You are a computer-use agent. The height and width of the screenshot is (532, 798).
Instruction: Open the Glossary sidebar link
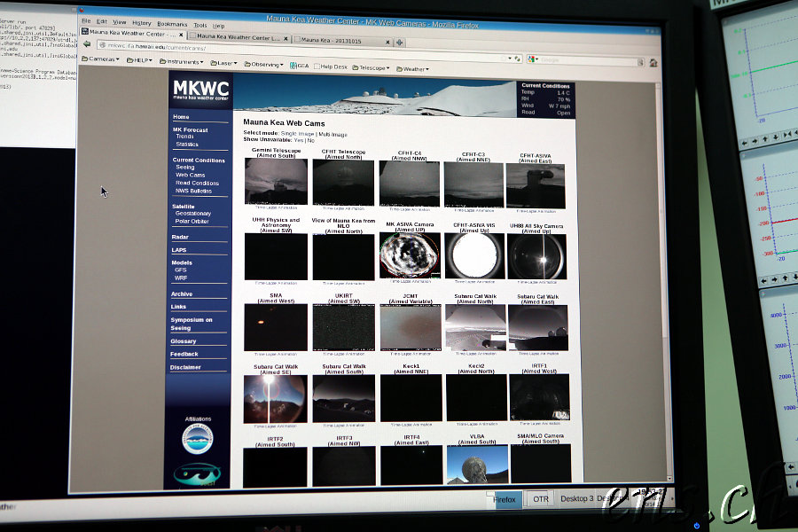[x=184, y=341]
